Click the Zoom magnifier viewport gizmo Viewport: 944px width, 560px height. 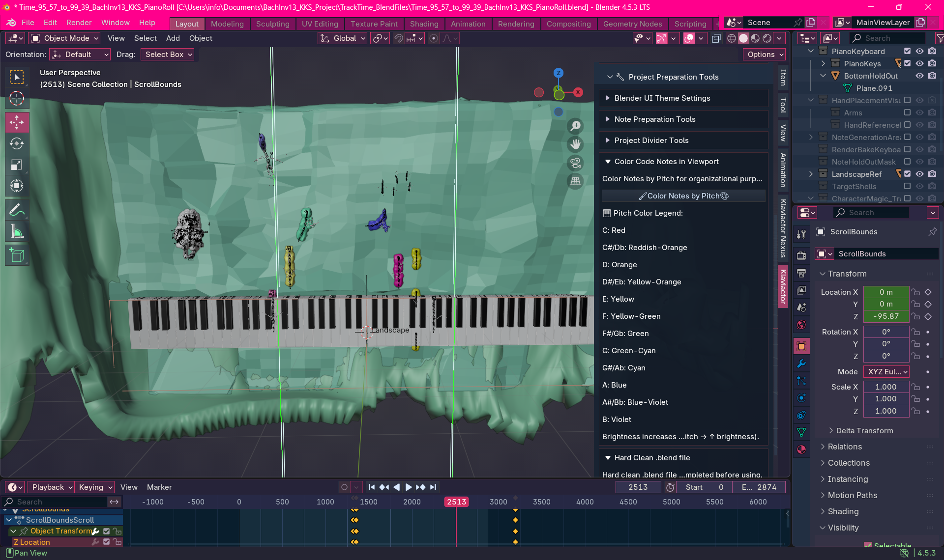[575, 126]
